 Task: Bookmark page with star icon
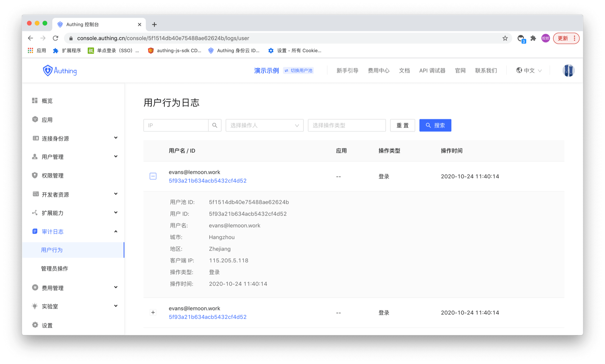505,38
